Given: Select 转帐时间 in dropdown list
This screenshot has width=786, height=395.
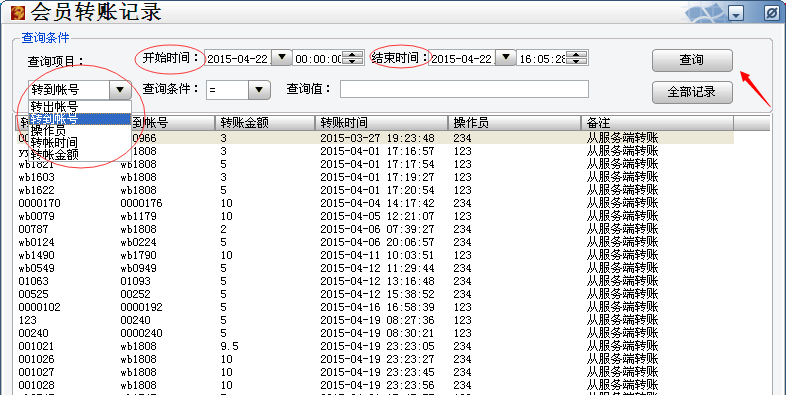Looking at the screenshot, I should click(80, 142).
